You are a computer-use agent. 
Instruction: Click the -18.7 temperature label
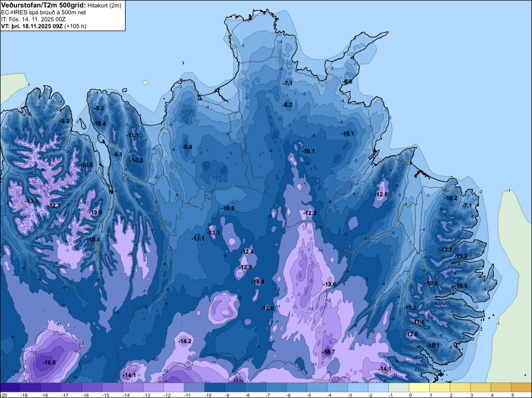click(328, 352)
